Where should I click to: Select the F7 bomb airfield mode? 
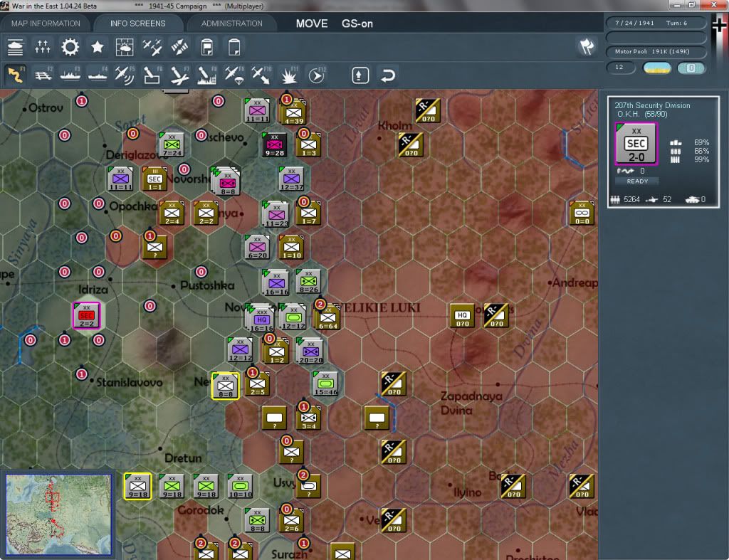(179, 75)
